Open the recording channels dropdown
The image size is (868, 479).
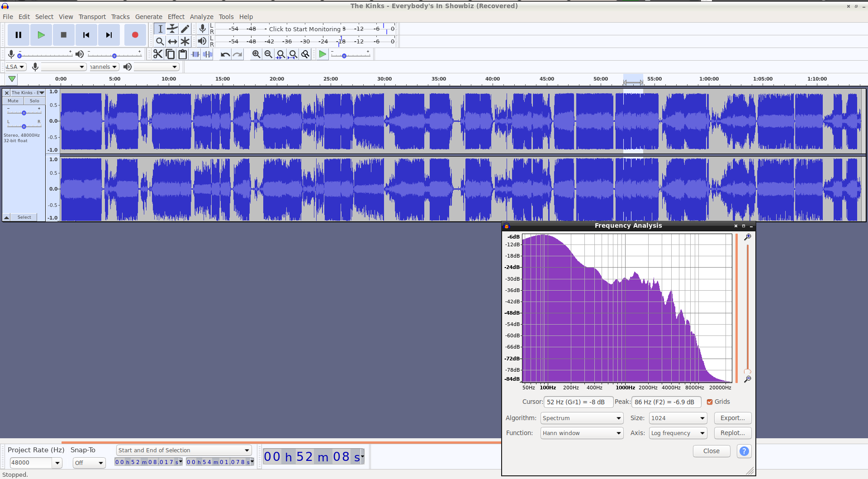click(x=104, y=67)
